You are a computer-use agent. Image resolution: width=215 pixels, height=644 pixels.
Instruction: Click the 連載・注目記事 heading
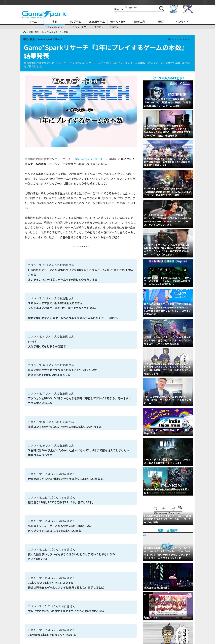tap(168, 530)
